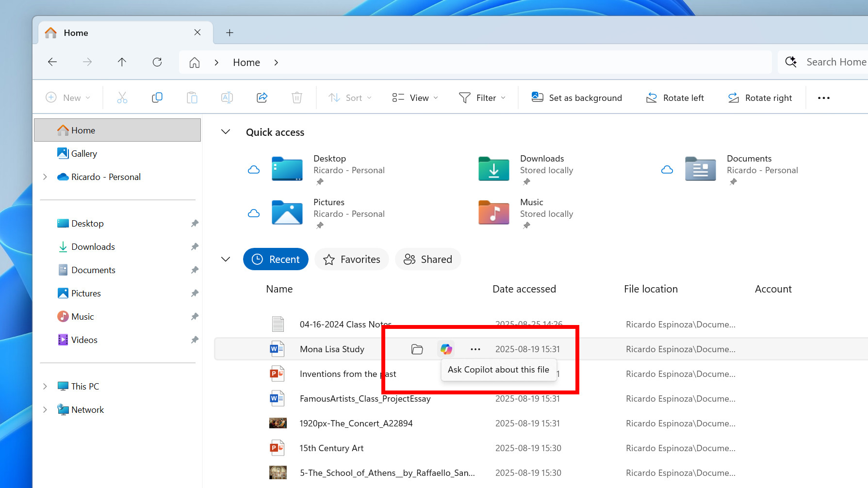Click the Share icon in toolbar
Screen dimensions: 868x488
click(262, 98)
